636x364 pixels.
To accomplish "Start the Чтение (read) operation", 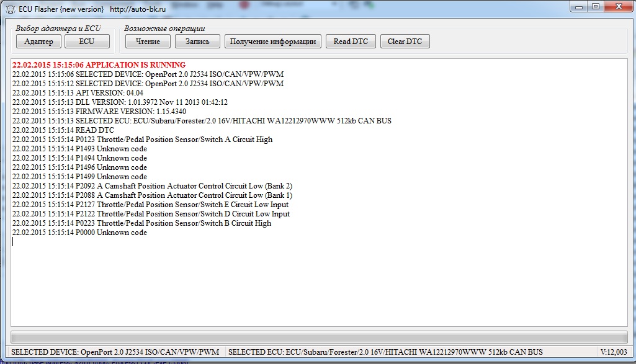I will pyautogui.click(x=148, y=42).
